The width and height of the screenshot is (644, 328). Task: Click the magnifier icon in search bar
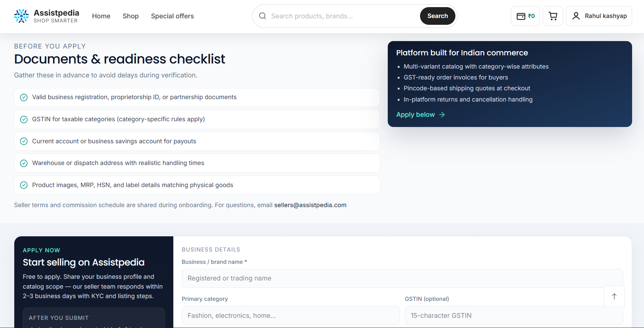(x=262, y=16)
